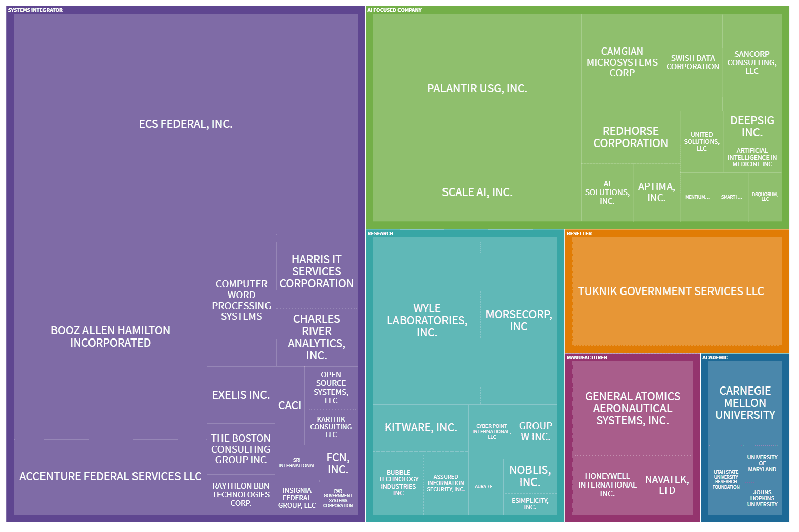Click Utah State University Research Foundation cell

(x=726, y=479)
